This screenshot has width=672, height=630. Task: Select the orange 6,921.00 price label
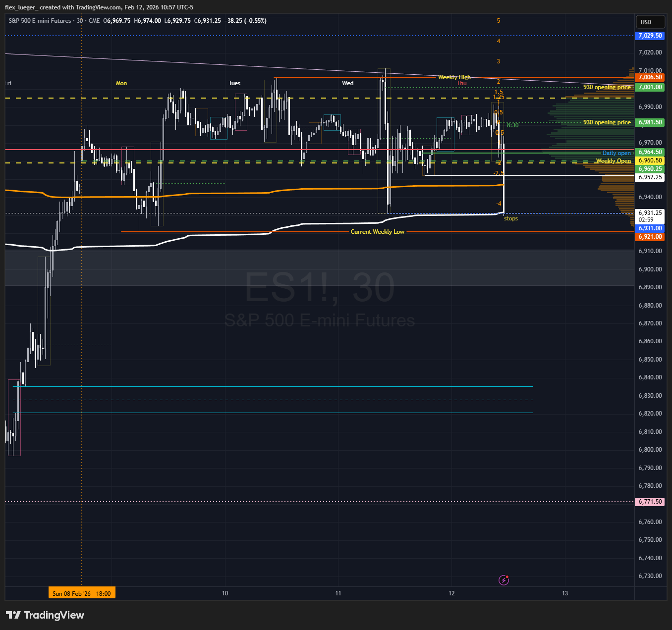coord(650,237)
